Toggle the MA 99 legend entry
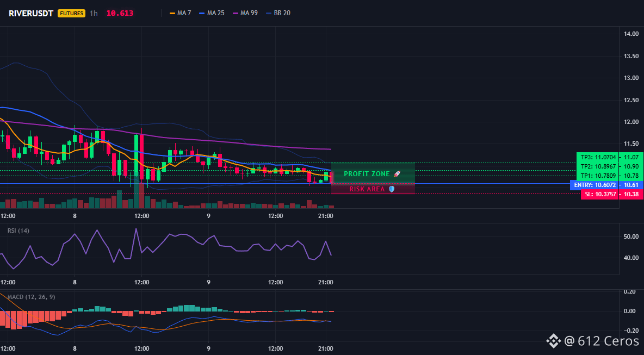This screenshot has height=355, width=644. coord(245,13)
